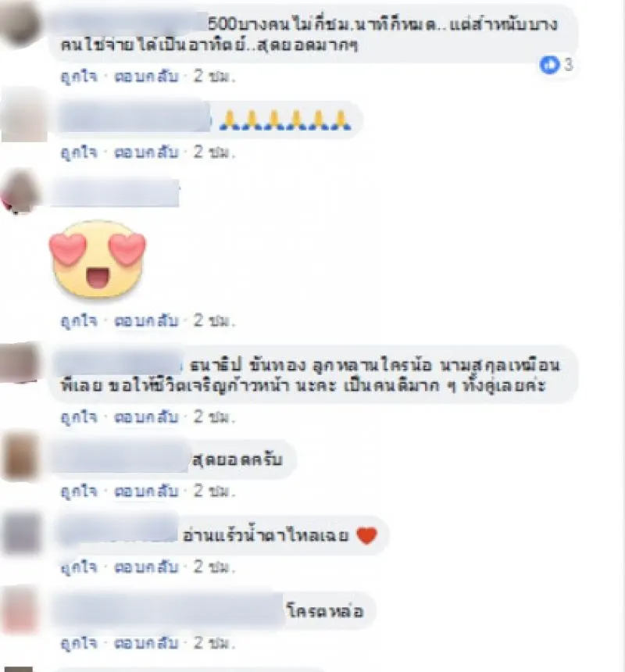Click the red heart emoji in comment
625x672 pixels.
(x=366, y=535)
